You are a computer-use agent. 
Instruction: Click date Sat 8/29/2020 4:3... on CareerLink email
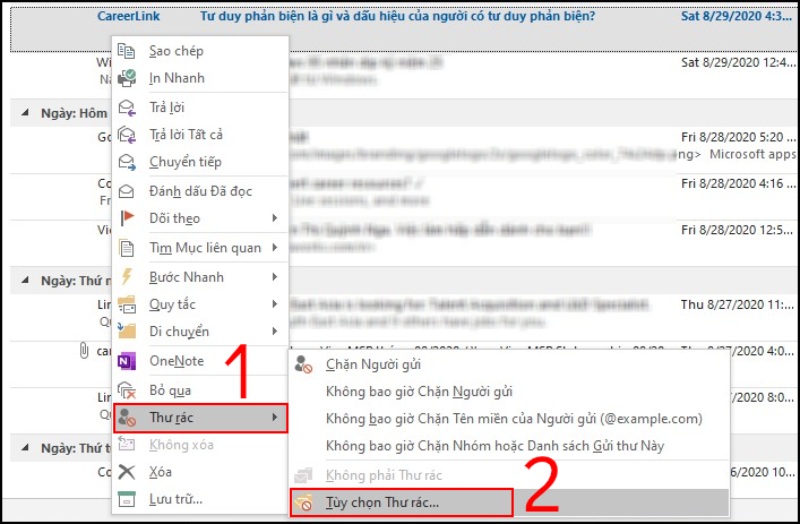tap(736, 16)
